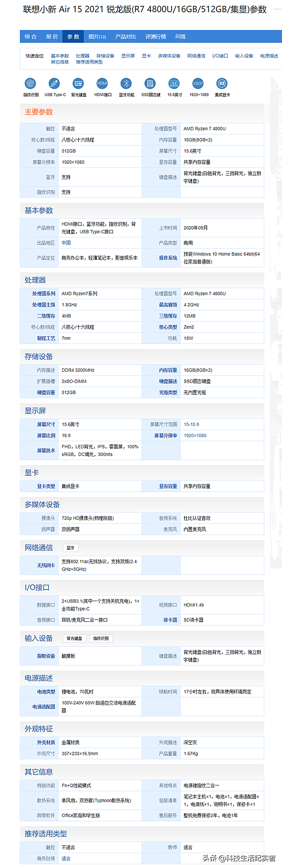The image size is (282, 868).
Task: Click the 蓝牙 tag beside 网络通信
Action: point(70,547)
